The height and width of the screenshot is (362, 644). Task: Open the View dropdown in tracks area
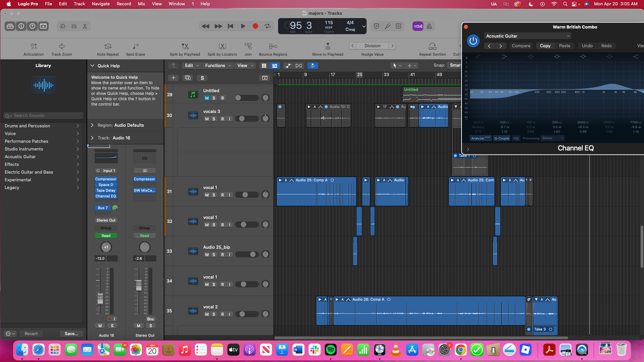pos(245,66)
